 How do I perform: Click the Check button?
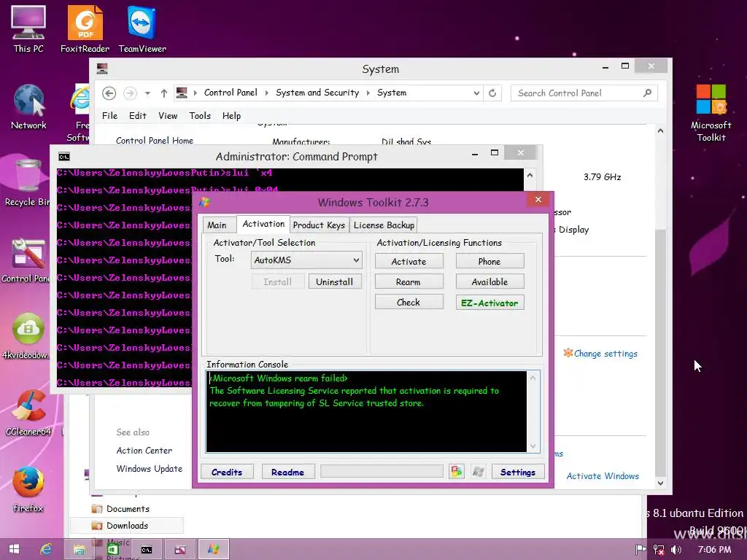click(409, 303)
